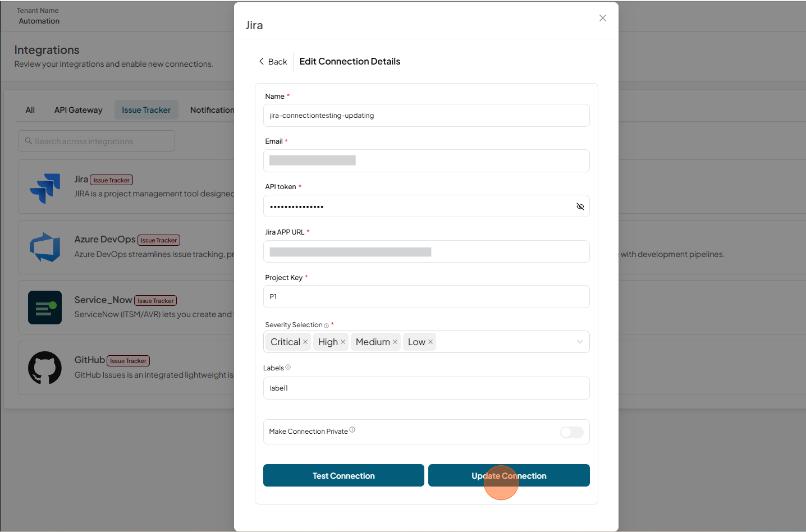Click the Automation tenant name
This screenshot has height=532, width=806.
tap(39, 21)
